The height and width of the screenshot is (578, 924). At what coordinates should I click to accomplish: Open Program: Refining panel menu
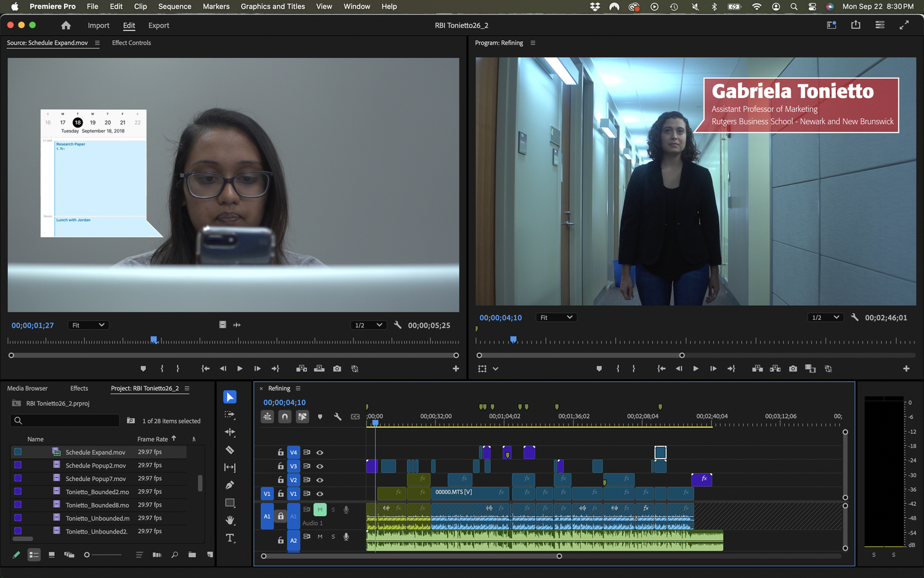(533, 43)
